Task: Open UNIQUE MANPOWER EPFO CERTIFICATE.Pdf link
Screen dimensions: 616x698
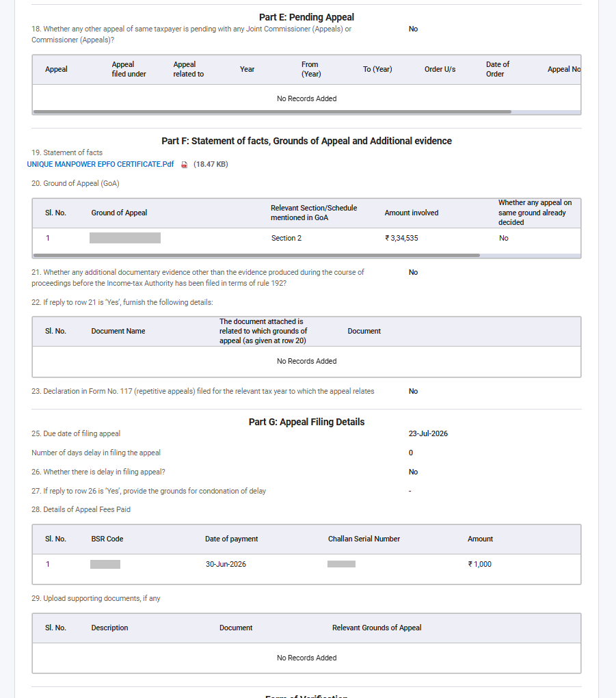Action: tap(100, 164)
